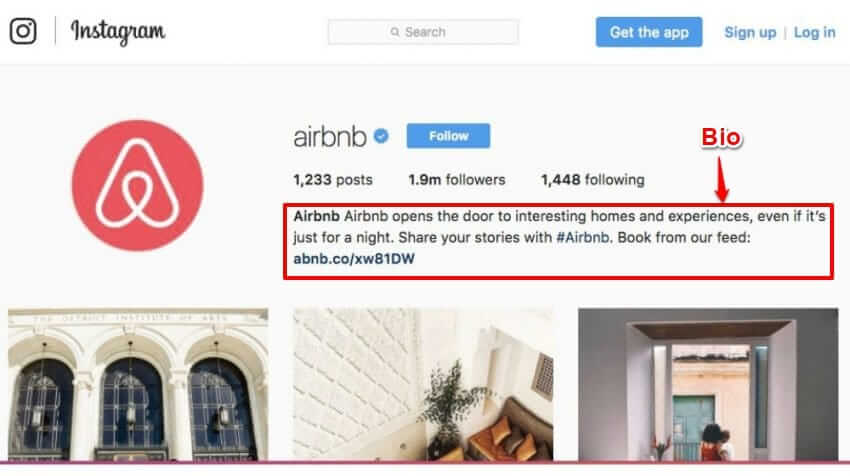Click the Instagram camera logo icon
Viewport: 850px width, 476px height.
pos(23,31)
